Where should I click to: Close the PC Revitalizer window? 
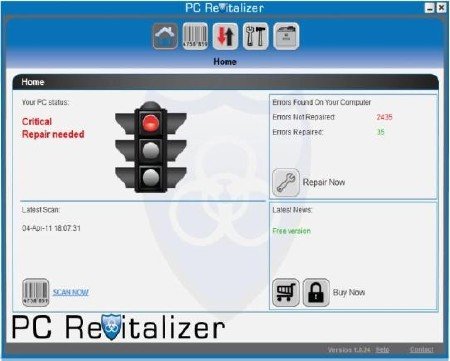coord(441,8)
